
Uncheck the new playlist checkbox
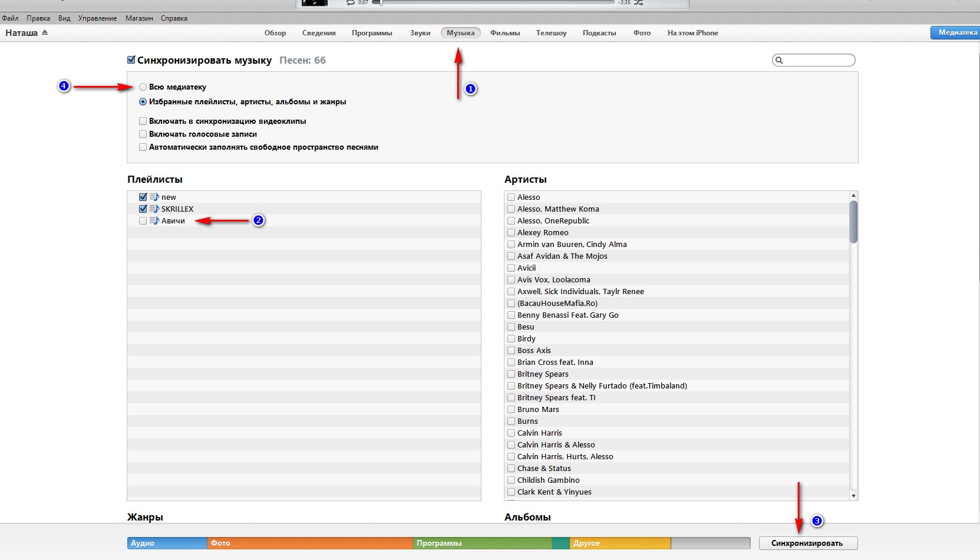tap(143, 197)
